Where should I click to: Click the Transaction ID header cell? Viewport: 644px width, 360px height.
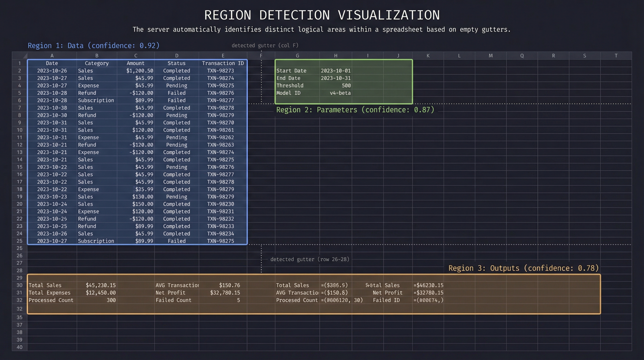click(x=223, y=63)
